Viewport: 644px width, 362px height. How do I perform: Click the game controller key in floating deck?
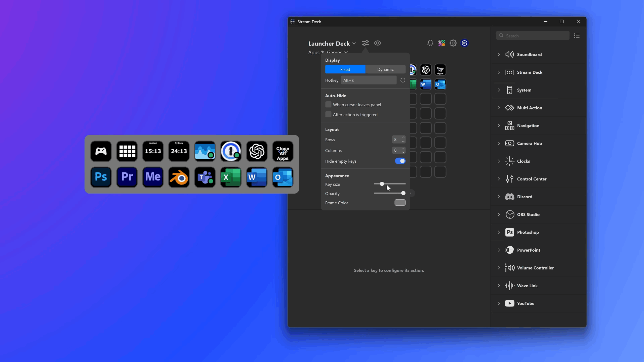[101, 151]
